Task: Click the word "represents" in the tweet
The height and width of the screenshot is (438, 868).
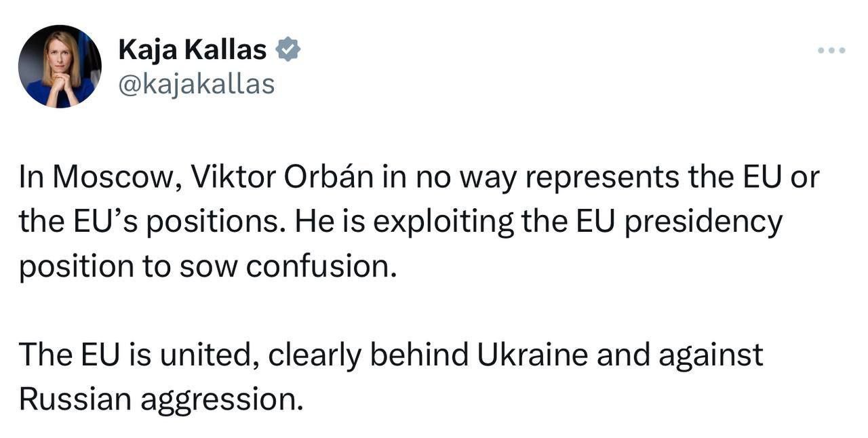Action: pyautogui.click(x=601, y=178)
